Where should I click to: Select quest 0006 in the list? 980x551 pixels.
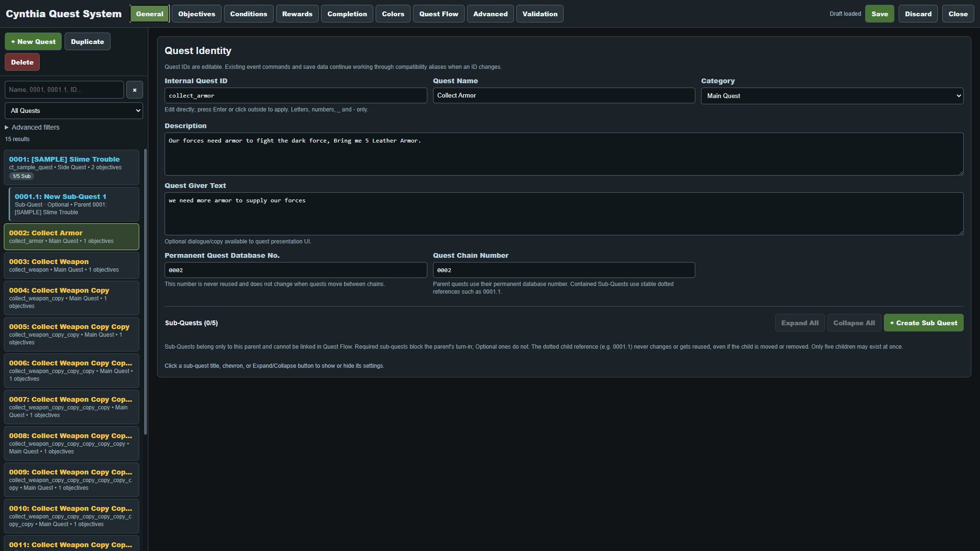[x=71, y=371]
